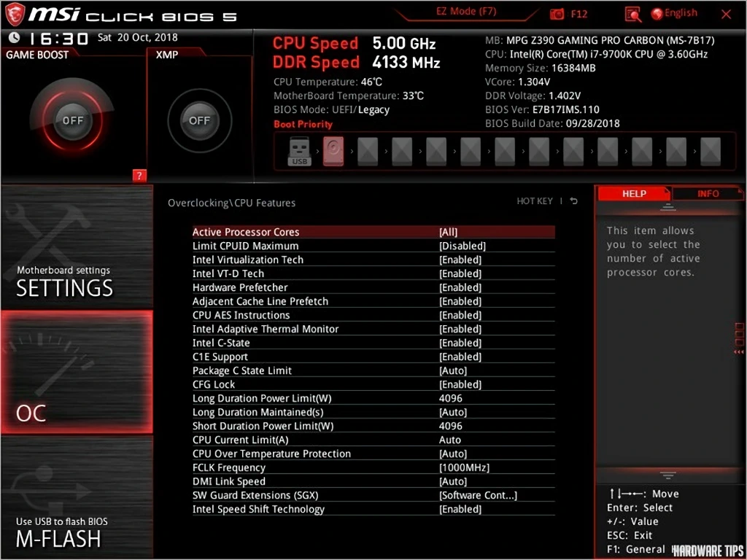This screenshot has width=747, height=560.
Task: Switch to the INFO tab
Action: (x=708, y=193)
